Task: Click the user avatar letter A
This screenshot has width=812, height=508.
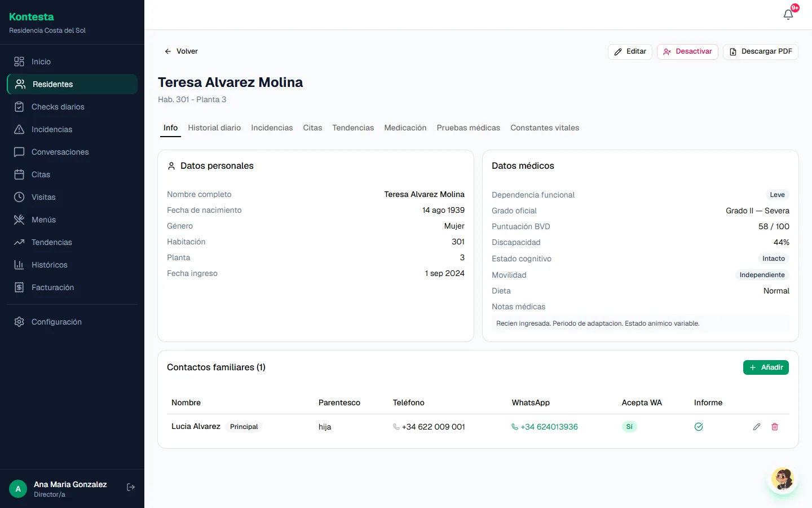Action: [x=18, y=489]
